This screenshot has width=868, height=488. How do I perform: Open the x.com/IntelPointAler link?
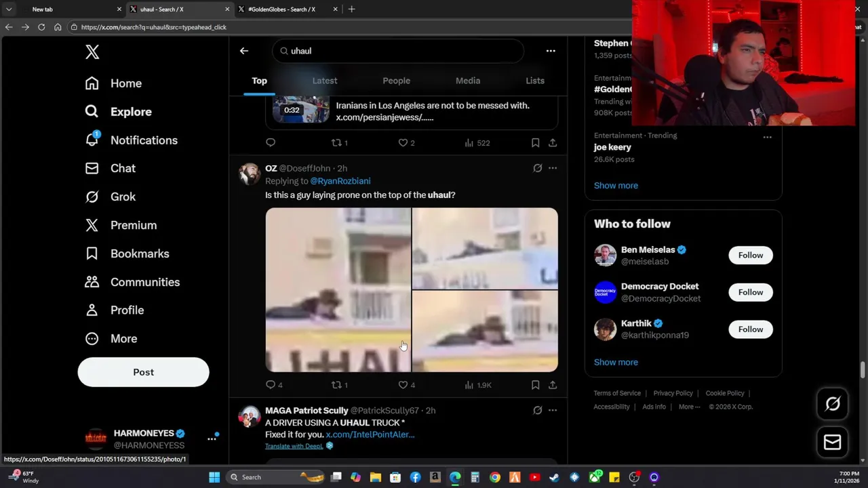tap(370, 434)
